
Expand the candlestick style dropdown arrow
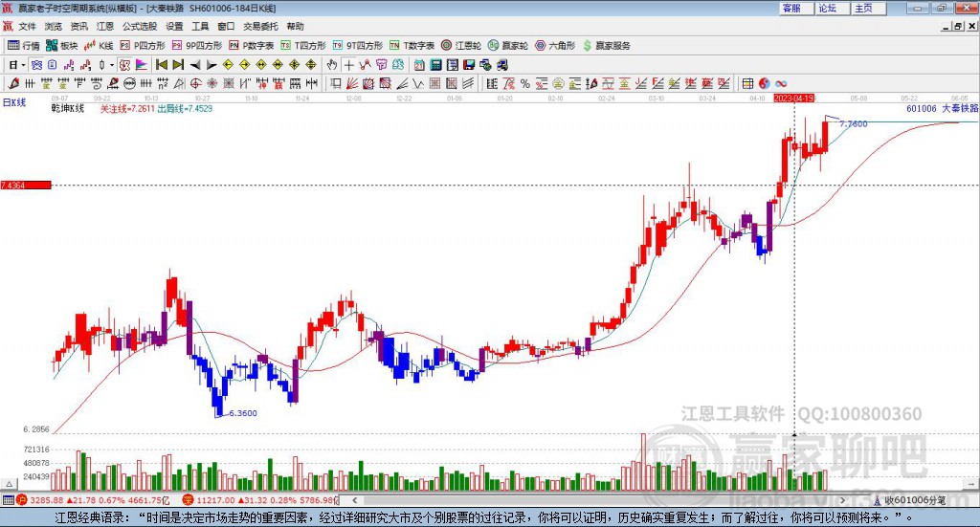pos(112,65)
